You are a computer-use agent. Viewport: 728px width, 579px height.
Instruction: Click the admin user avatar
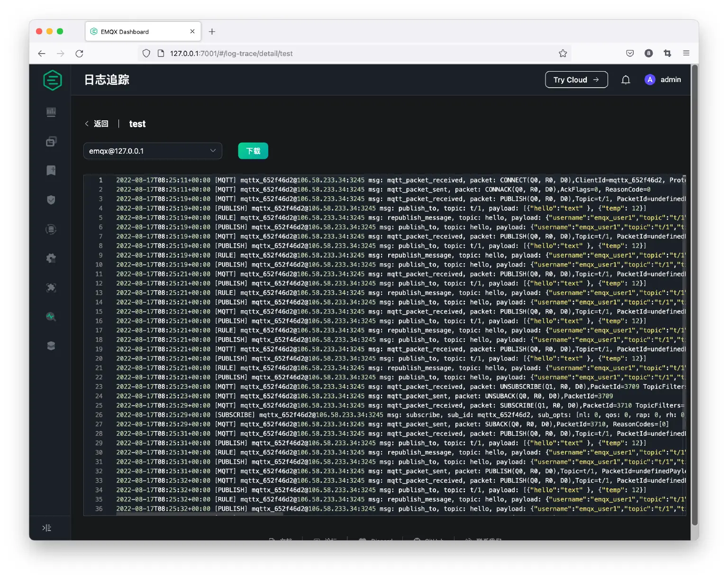pyautogui.click(x=650, y=80)
